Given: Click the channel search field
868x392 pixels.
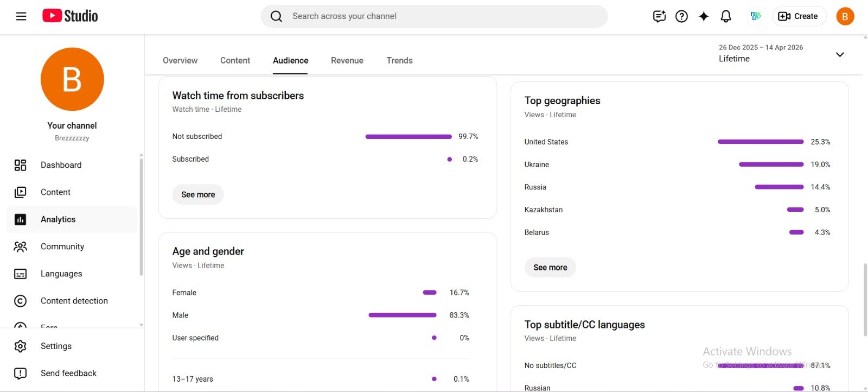Looking at the screenshot, I should click(434, 16).
